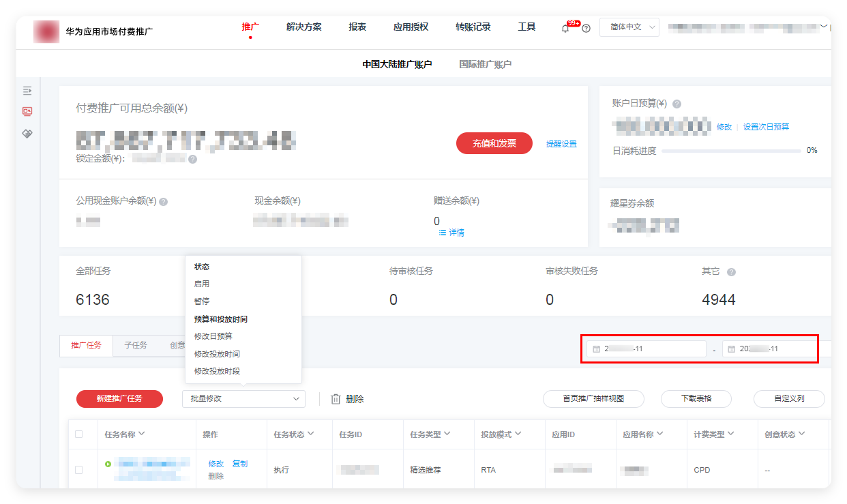Select the 推广任务 tab
This screenshot has width=847, height=504.
point(87,345)
